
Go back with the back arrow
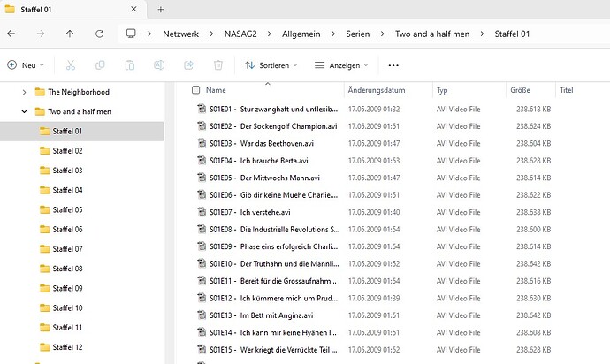tap(11, 34)
